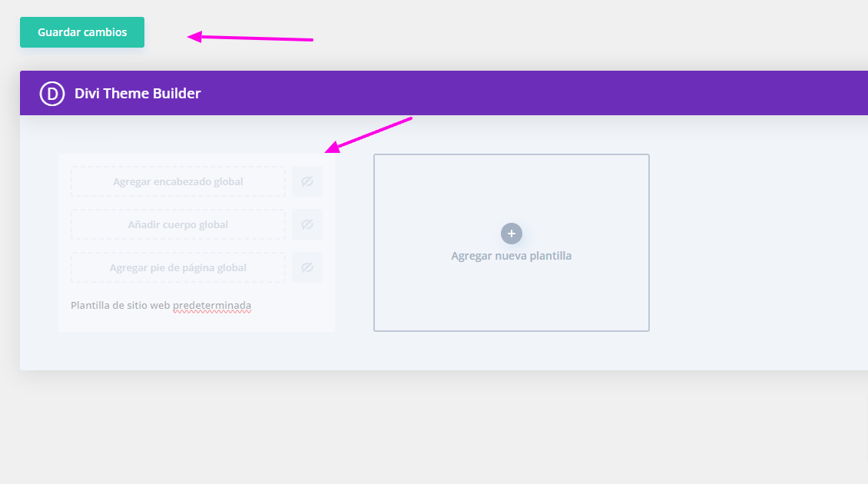Click the plus icon for new template

(512, 234)
